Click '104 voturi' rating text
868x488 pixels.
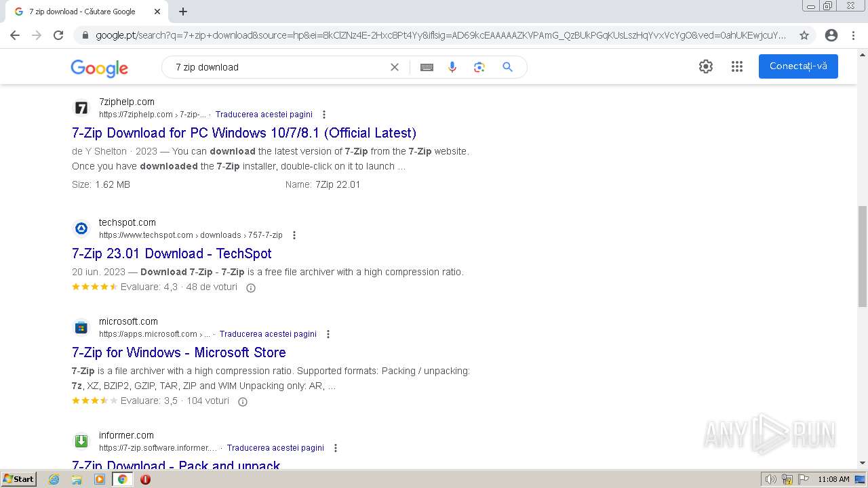tap(208, 401)
